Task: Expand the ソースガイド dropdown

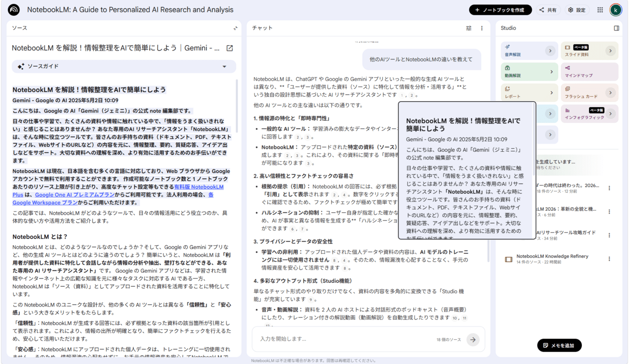Action: click(x=225, y=67)
